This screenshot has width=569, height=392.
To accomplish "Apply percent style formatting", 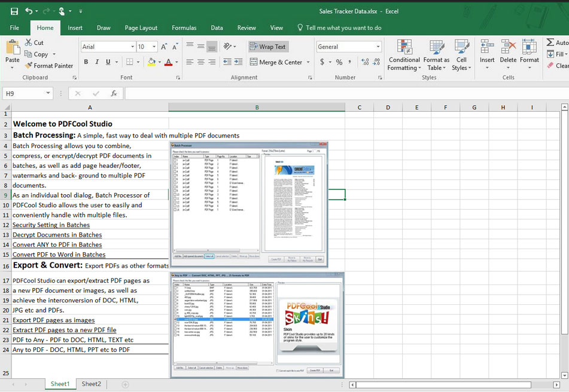I will pyautogui.click(x=339, y=62).
